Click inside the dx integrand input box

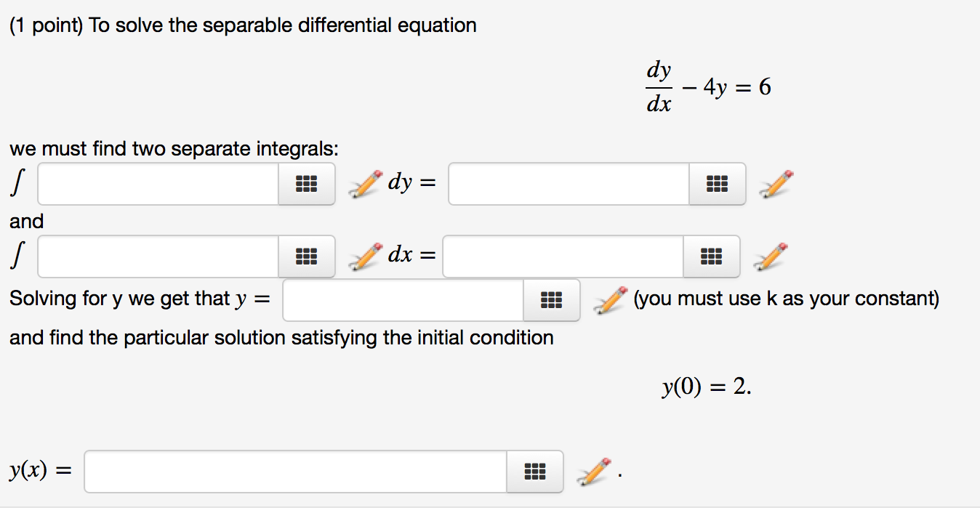[156, 256]
